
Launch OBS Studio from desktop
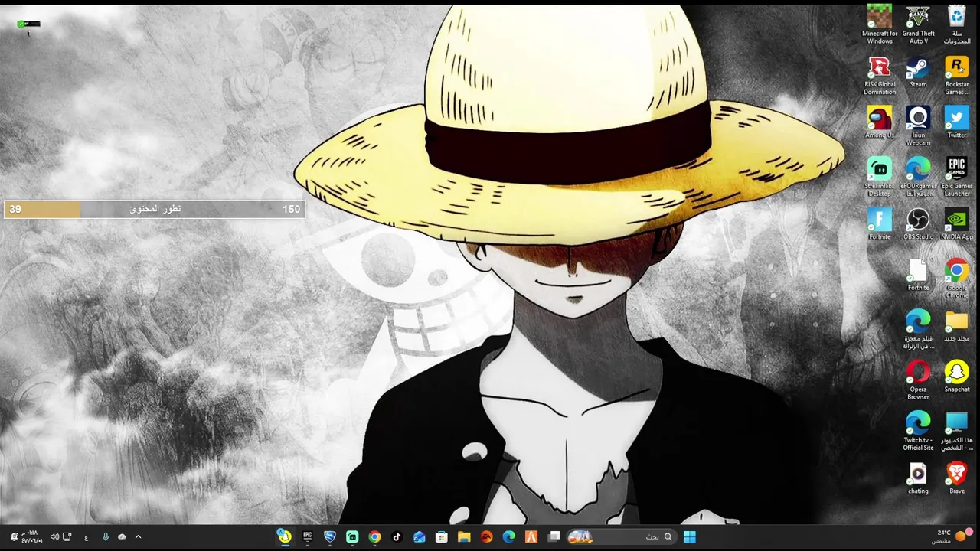coord(918,224)
